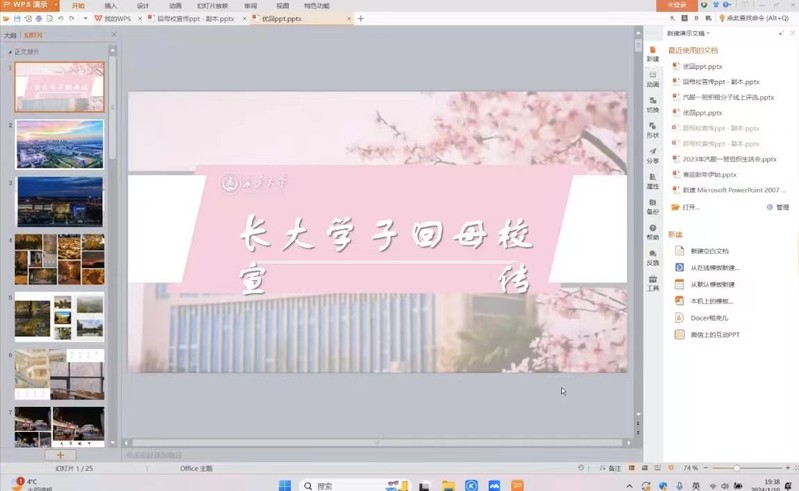The width and height of the screenshot is (799, 491).
Task: Open the 属性 (Properties) sidebar icon
Action: coord(652,181)
